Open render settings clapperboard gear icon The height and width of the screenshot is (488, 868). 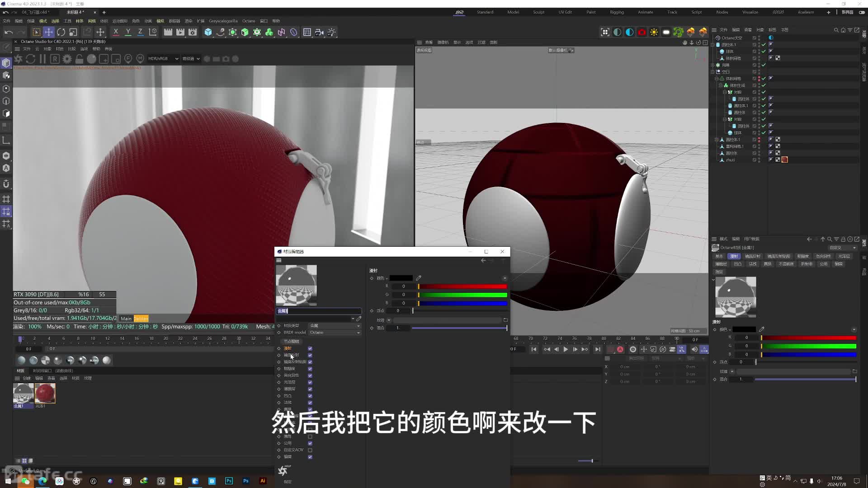[193, 32]
